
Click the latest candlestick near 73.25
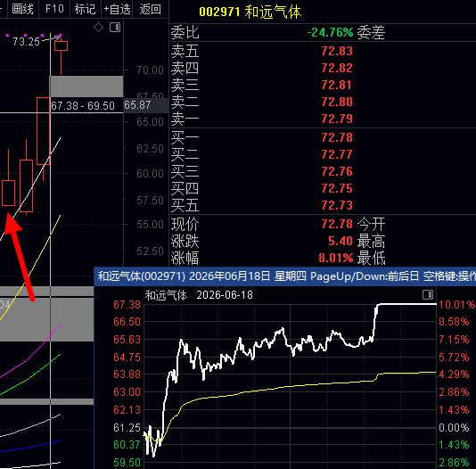tap(61, 46)
